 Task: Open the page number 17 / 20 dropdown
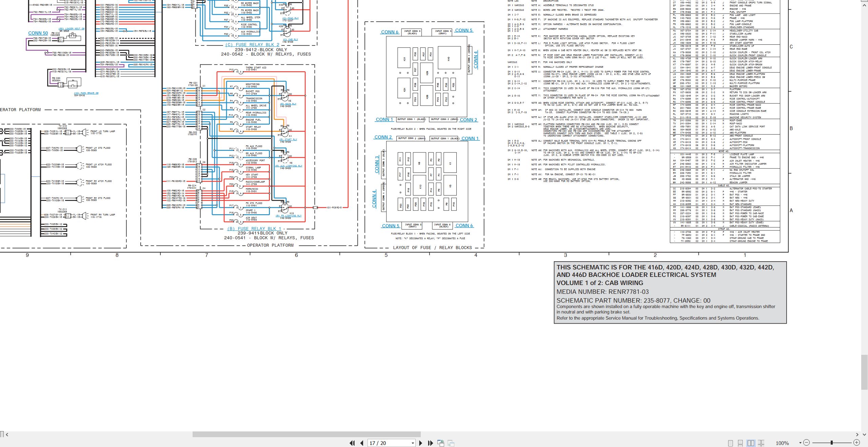coord(413,443)
